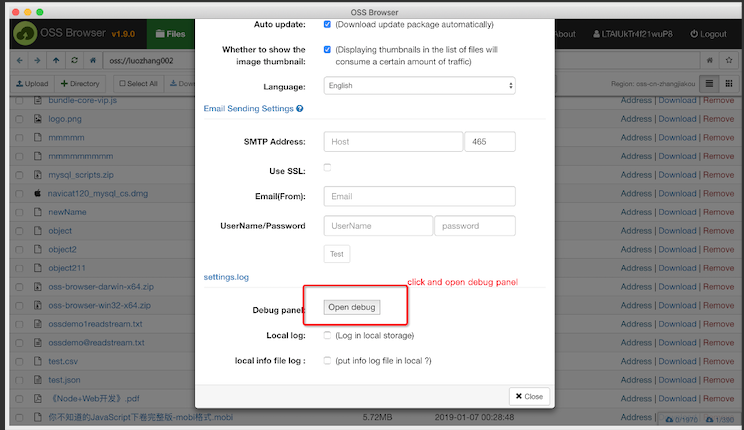Open the newName file
This screenshot has height=430, width=744.
click(x=67, y=212)
